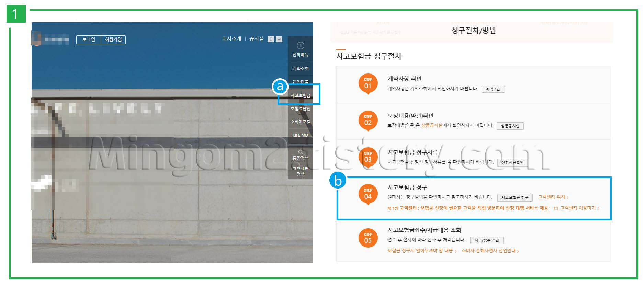Screen dimensions: 644x285
Task: Click the collapse arrow above 전체메뉴
Action: point(301,45)
